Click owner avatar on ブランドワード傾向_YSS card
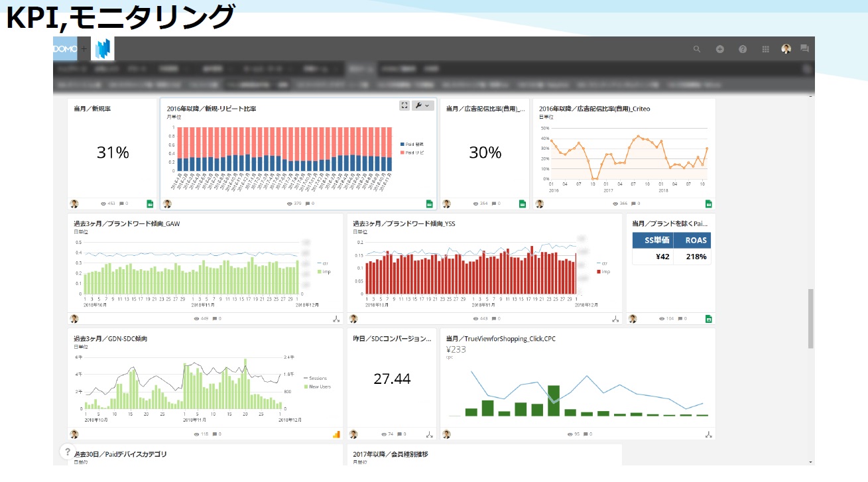Screen dimensions: 868x482 click(353, 319)
